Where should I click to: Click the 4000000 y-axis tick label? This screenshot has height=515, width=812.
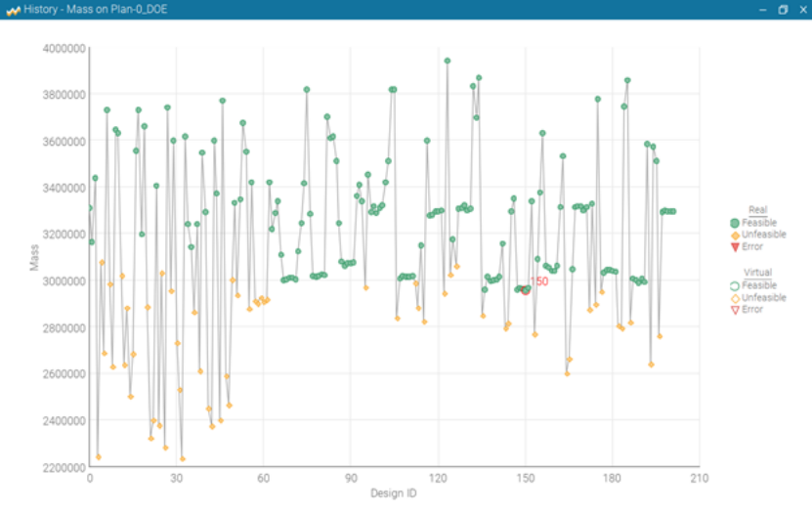(x=64, y=48)
